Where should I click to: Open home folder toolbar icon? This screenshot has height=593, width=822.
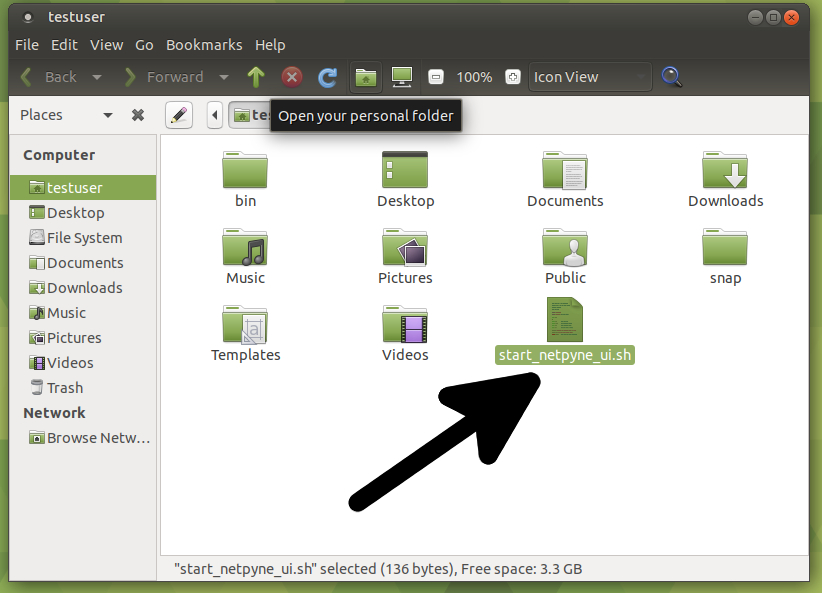coord(366,77)
